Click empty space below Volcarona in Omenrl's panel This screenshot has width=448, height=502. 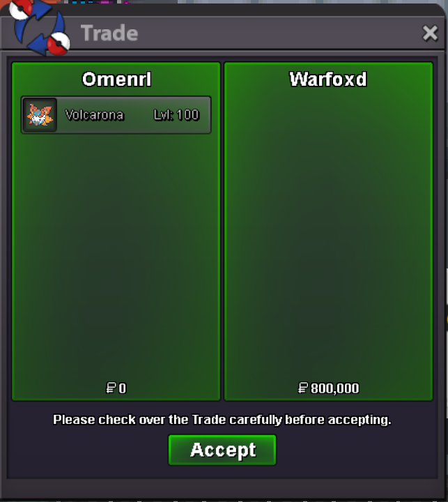click(116, 256)
